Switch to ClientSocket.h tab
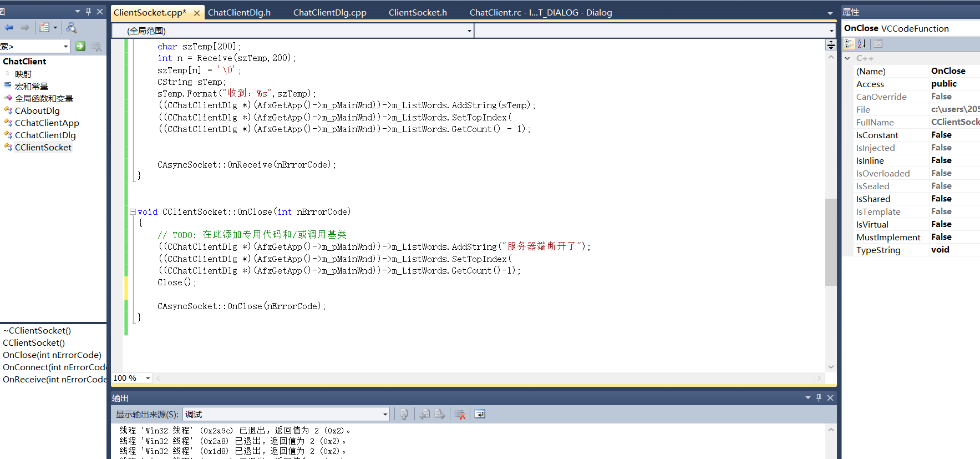980x459 pixels. tap(418, 12)
